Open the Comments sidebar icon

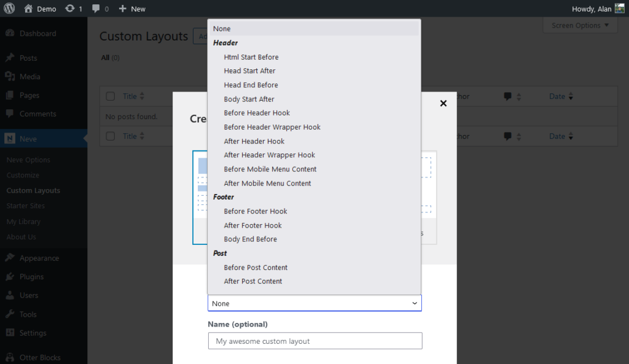click(x=10, y=114)
